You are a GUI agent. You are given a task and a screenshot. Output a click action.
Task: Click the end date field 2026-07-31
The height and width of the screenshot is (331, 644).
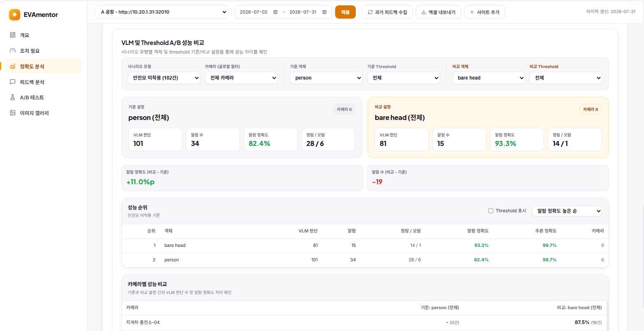[x=303, y=12]
